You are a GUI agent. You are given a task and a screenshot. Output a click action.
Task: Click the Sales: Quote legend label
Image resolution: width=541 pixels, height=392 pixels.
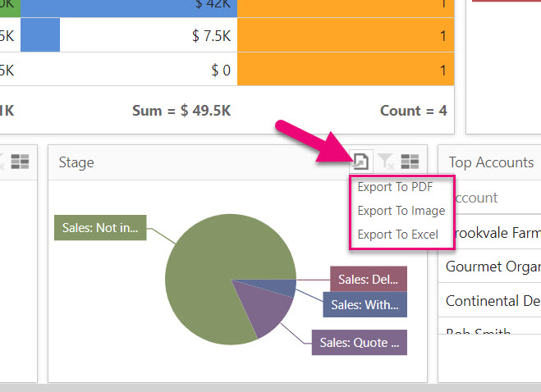[360, 342]
